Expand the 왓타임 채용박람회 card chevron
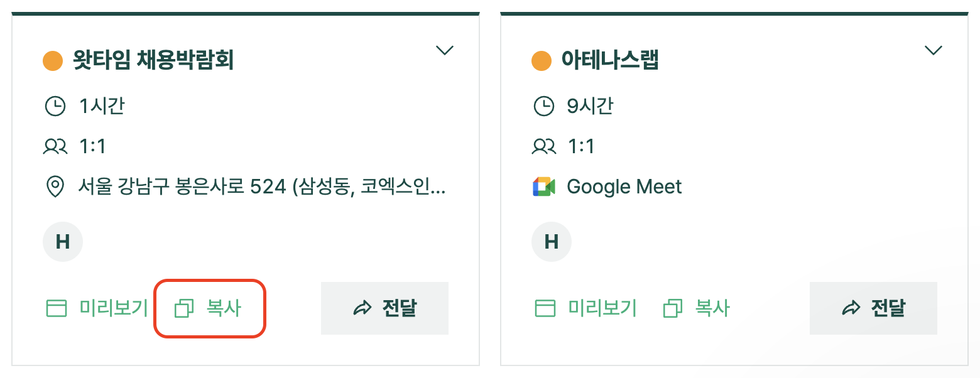The image size is (980, 378). (x=445, y=51)
